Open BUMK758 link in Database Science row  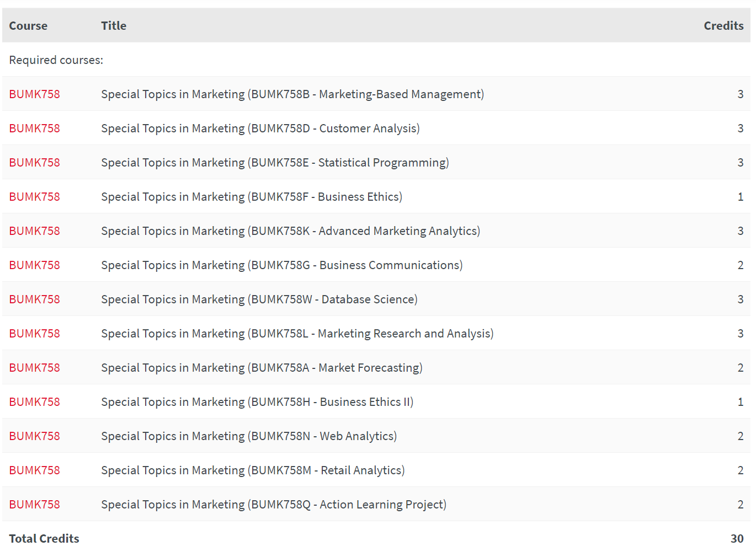(34, 299)
